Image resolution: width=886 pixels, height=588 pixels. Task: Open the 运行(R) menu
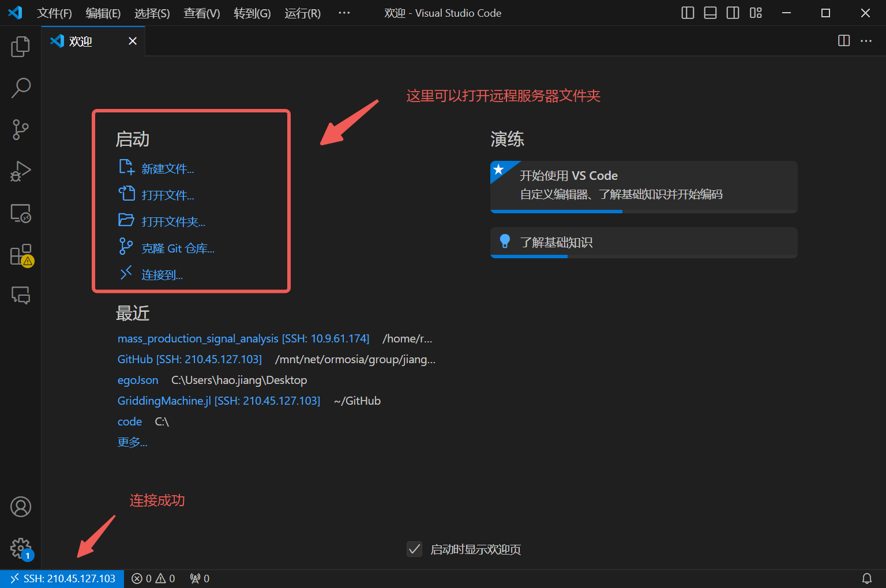coord(302,13)
